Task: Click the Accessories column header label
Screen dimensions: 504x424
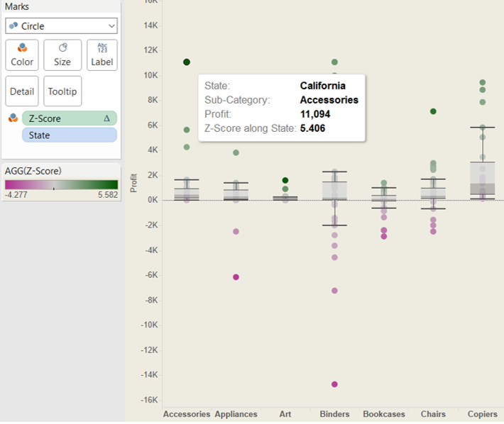Action: click(x=187, y=414)
